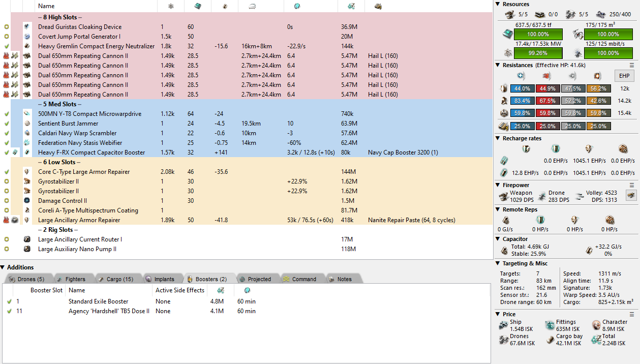Toggle Dread Guristas Cloaking Device state
640x364 pixels.
tap(6, 27)
